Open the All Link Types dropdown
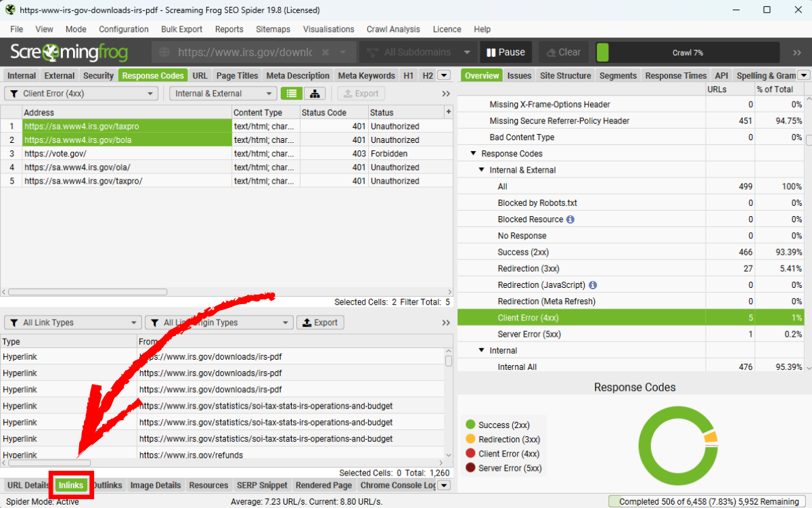The height and width of the screenshot is (508, 812). click(73, 322)
